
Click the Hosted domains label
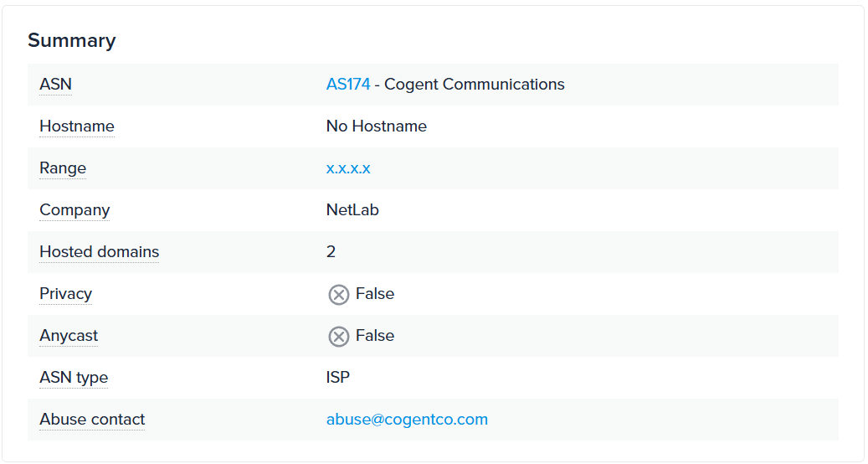(99, 252)
